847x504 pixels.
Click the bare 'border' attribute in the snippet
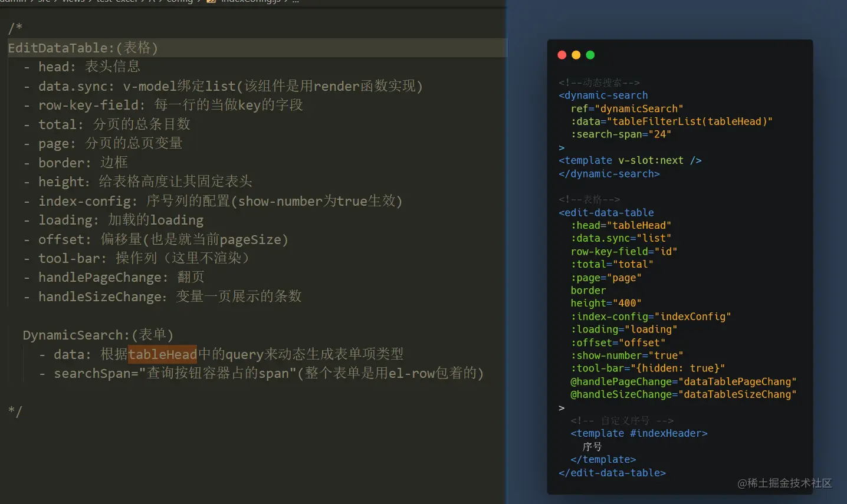point(588,291)
